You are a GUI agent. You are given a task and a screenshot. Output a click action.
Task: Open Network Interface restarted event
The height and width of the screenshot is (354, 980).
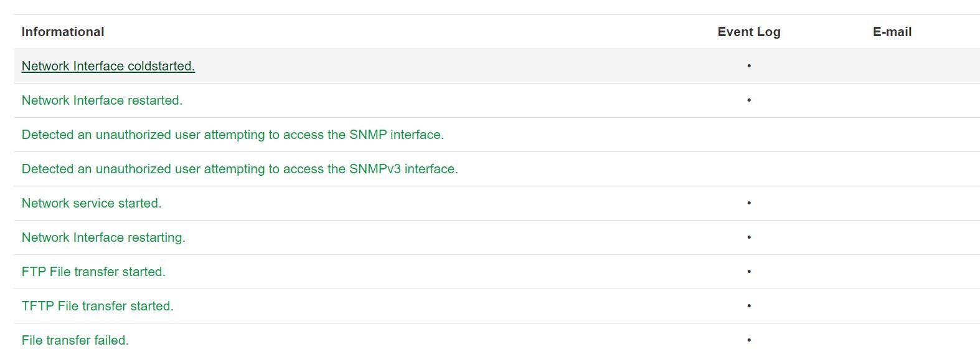point(102,100)
